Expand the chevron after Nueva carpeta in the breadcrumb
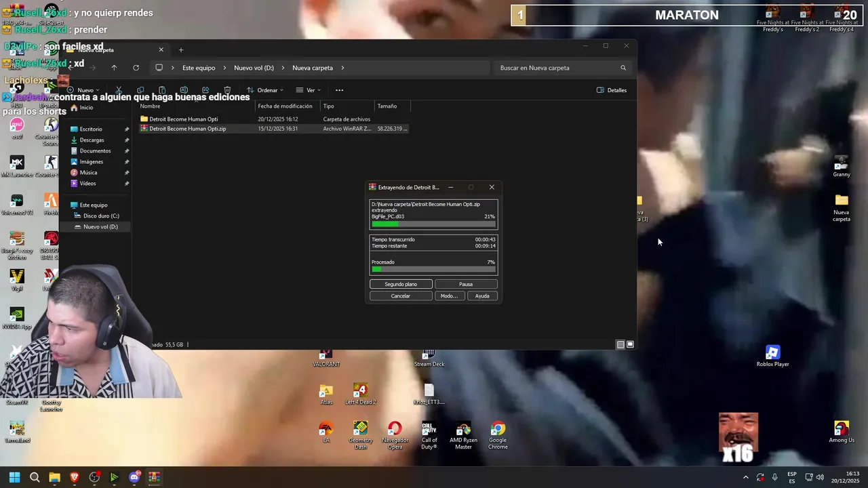Viewport: 868px width, 488px height. click(343, 68)
